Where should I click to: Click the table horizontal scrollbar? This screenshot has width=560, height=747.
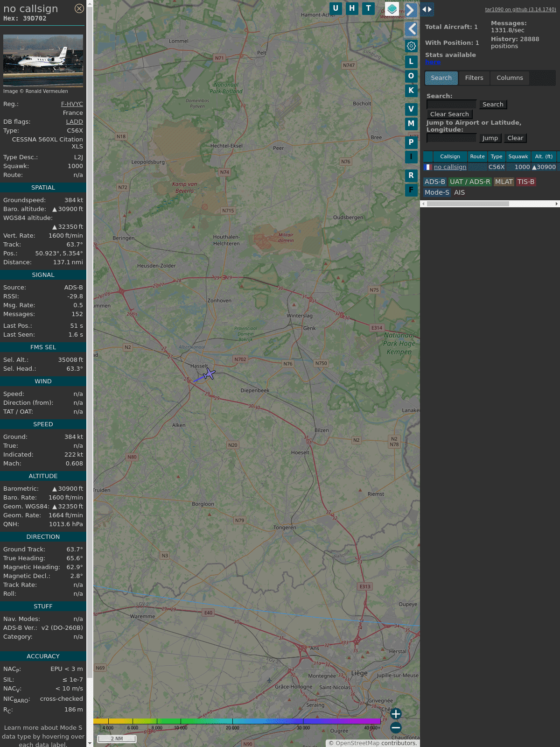[468, 204]
